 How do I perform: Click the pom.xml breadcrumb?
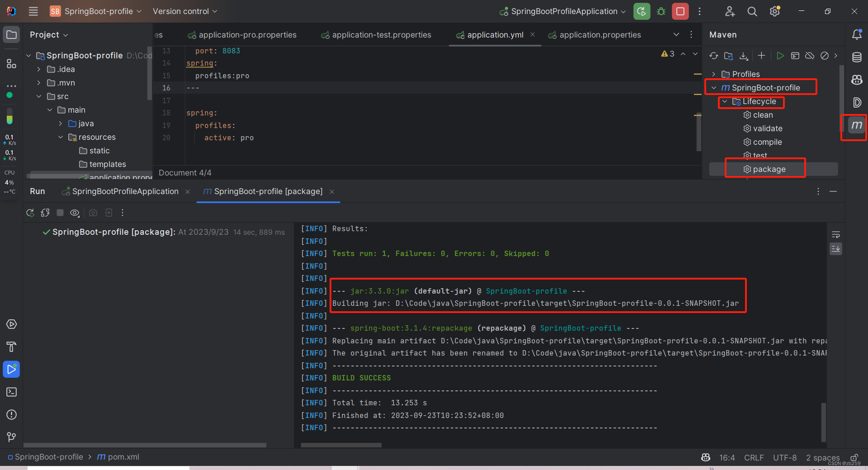[x=118, y=457]
